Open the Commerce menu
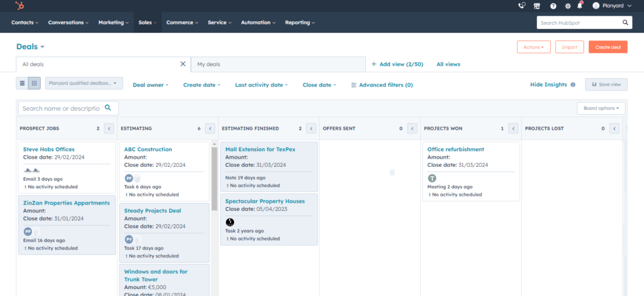This screenshot has width=644, height=296. (182, 23)
